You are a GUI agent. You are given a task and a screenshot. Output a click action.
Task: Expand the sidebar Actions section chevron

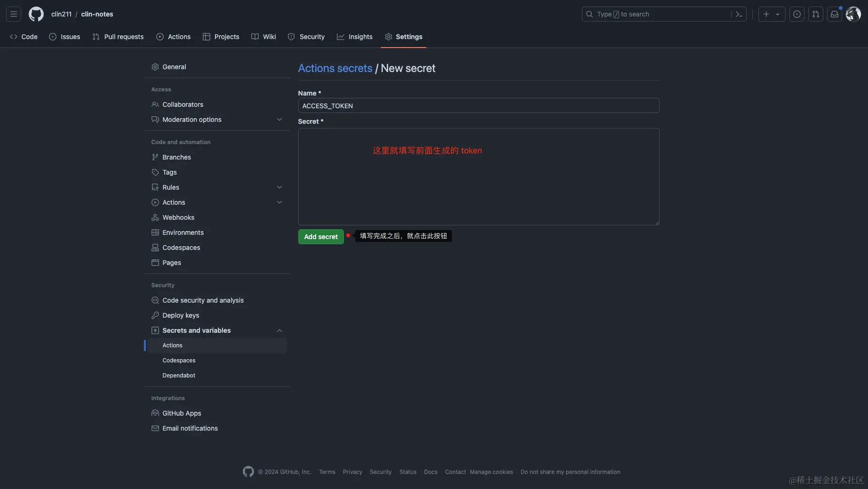pos(279,202)
